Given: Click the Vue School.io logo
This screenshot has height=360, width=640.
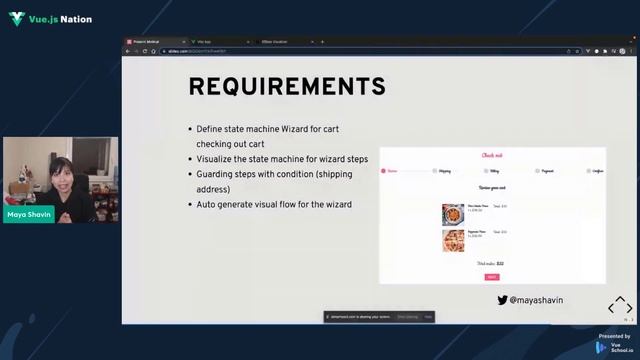Looking at the screenshot, I should tap(614, 347).
